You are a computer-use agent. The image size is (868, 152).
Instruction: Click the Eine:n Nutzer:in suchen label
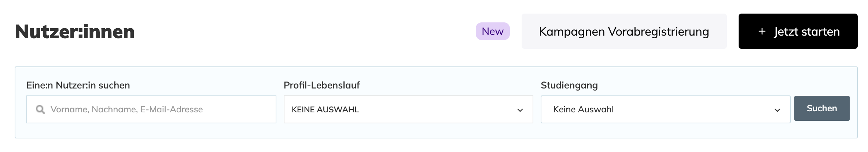click(78, 85)
